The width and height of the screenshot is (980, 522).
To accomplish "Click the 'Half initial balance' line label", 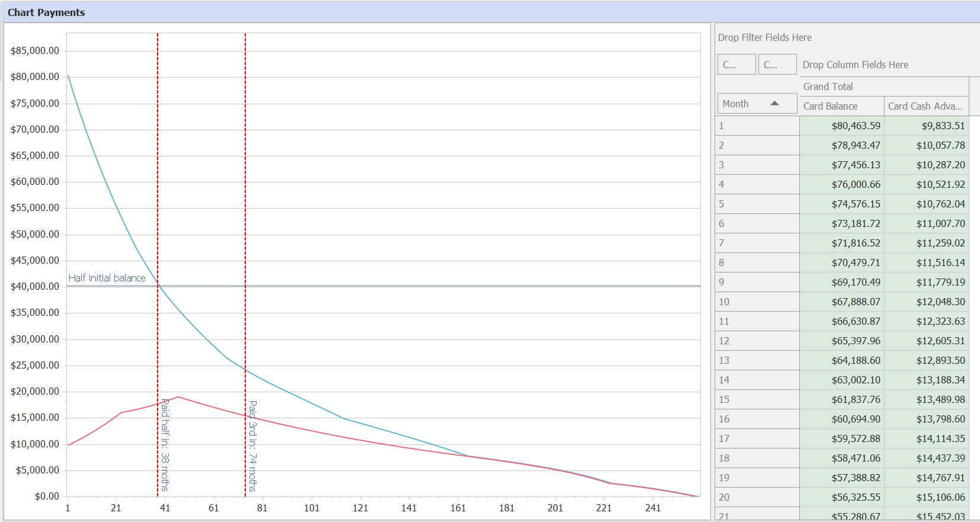I will click(107, 278).
